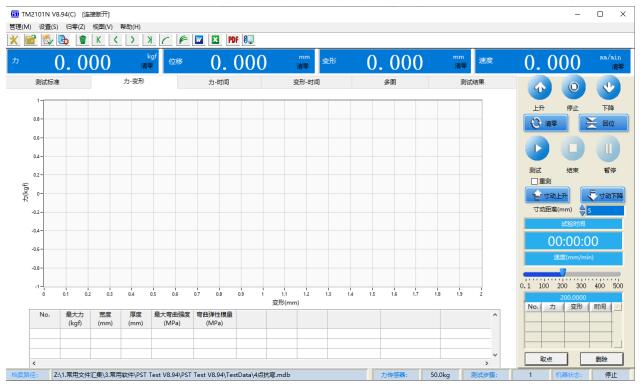Click the 删除 button at bottom right

pyautogui.click(x=601, y=359)
